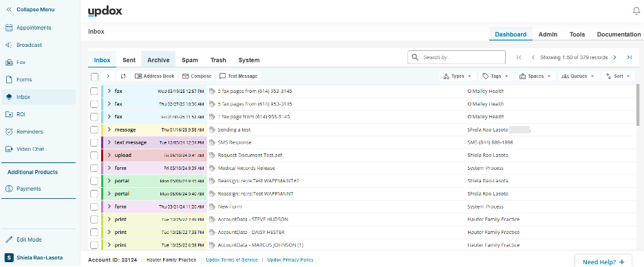
Task: Jump to the first page of records
Action: 519,58
